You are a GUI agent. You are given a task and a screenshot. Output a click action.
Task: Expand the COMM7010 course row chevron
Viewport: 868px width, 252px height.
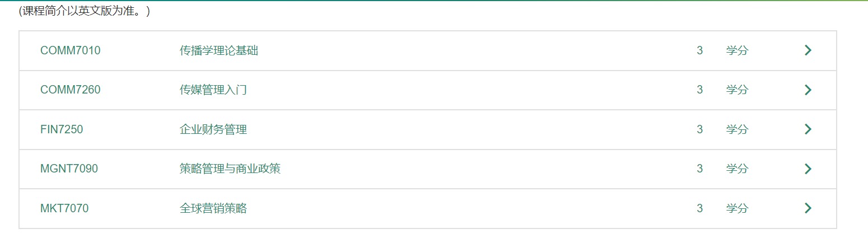tap(808, 50)
